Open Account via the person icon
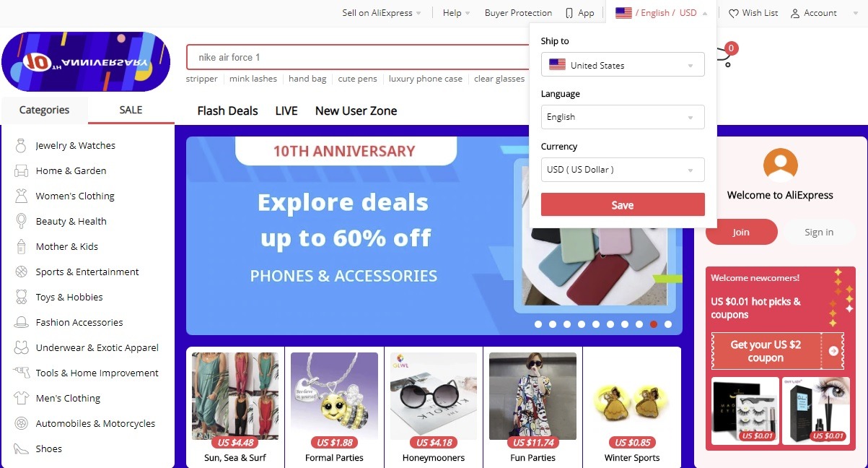Screen dimensions: 868x468 pyautogui.click(x=795, y=13)
